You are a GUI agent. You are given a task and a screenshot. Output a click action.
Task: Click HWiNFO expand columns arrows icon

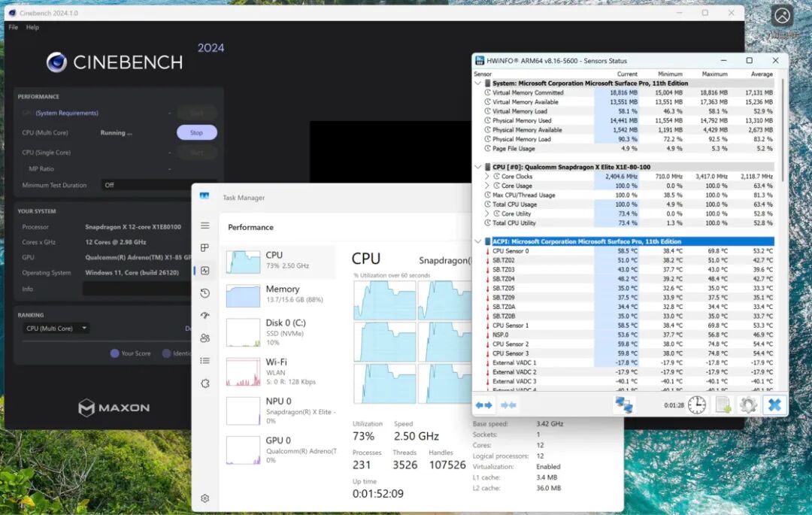click(x=483, y=405)
